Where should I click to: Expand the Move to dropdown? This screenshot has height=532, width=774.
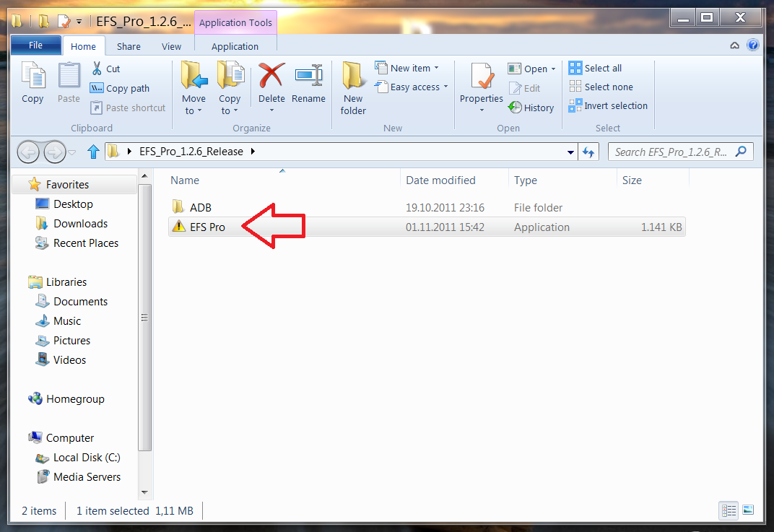pos(193,110)
